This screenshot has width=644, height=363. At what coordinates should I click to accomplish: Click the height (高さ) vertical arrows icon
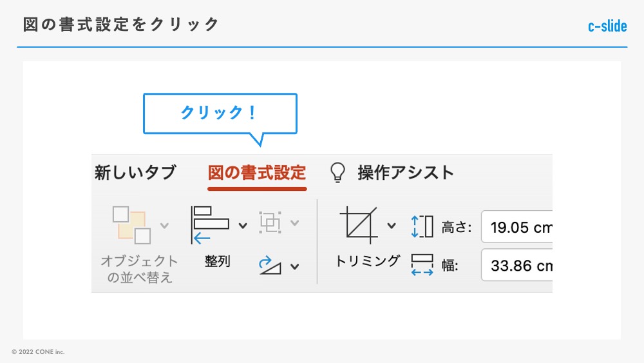(x=422, y=227)
